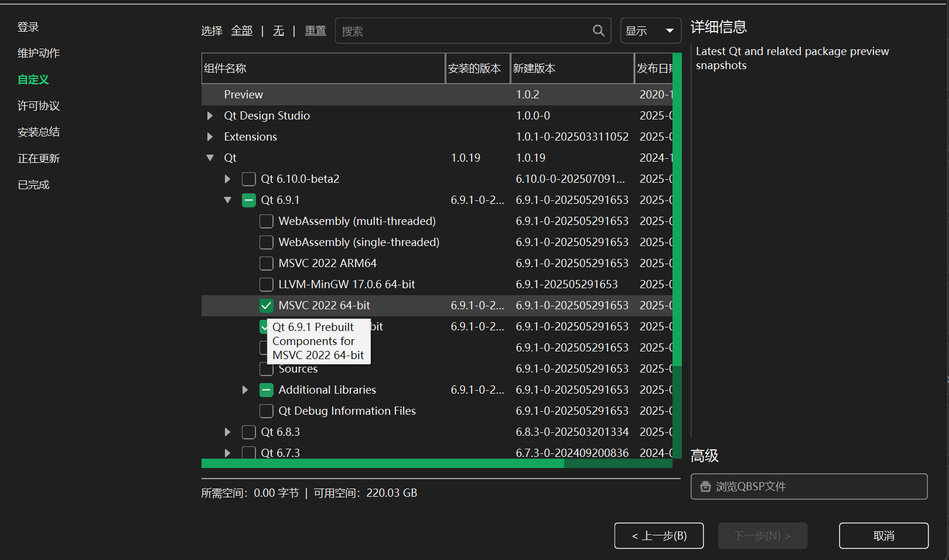Image resolution: width=949 pixels, height=560 pixels.
Task: Check the Sources component
Action: [266, 368]
